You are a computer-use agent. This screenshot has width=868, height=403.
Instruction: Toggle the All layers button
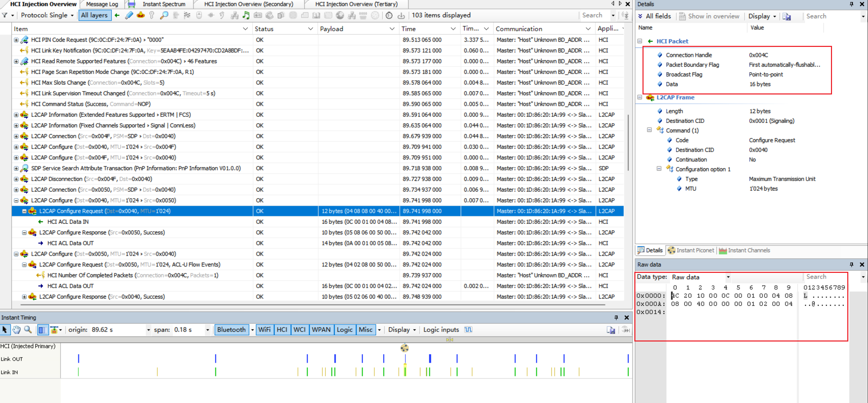94,15
